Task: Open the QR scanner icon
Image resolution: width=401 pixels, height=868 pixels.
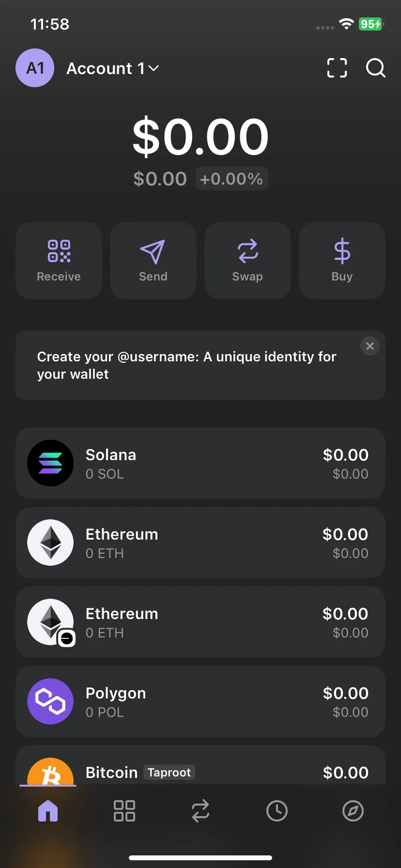Action: [337, 68]
